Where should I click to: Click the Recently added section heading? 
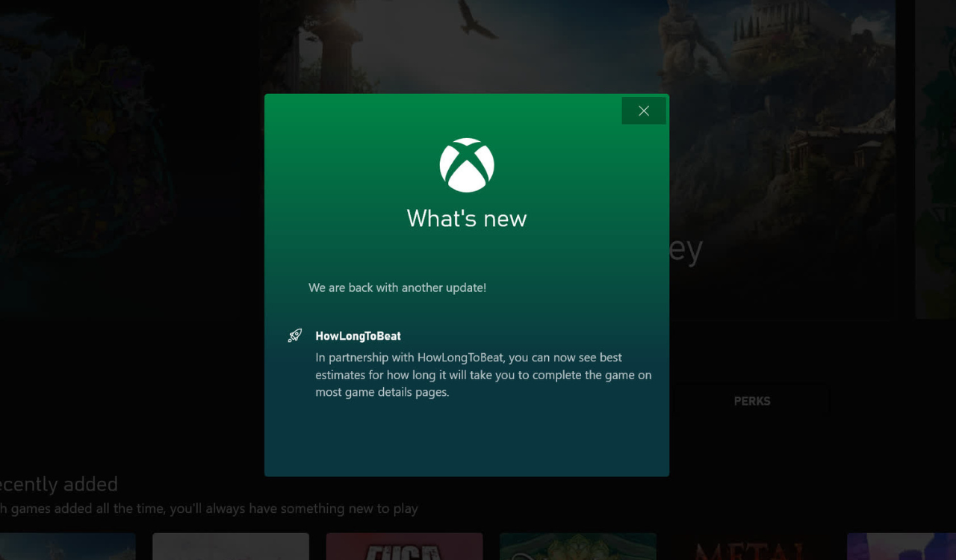59,484
